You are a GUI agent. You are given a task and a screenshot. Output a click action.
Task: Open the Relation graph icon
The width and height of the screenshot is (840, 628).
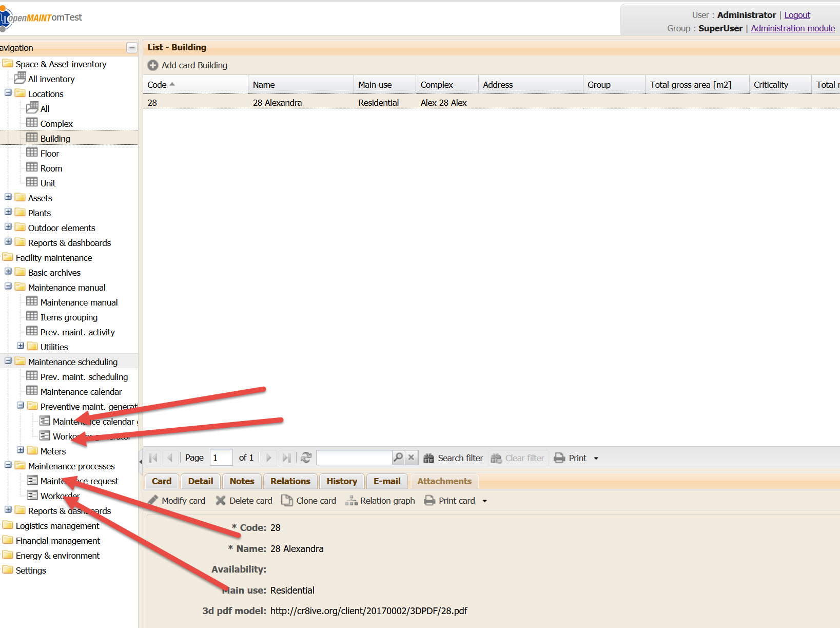point(351,500)
